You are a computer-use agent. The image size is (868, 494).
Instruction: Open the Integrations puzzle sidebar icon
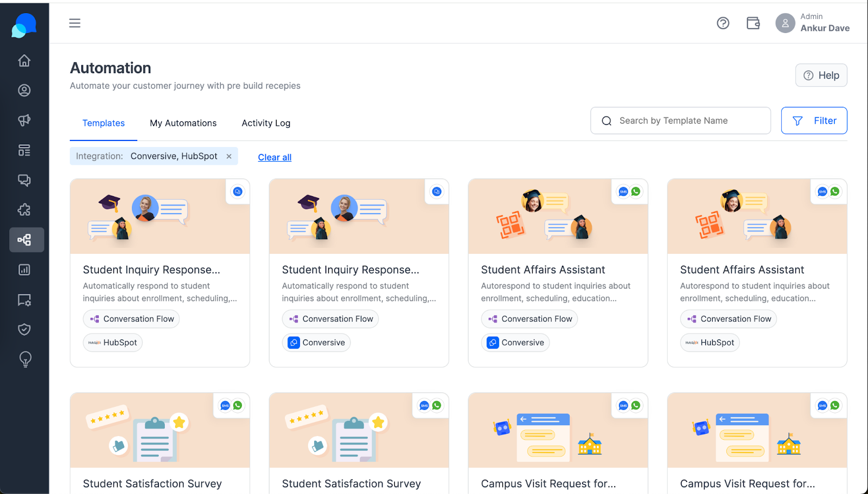pos(24,210)
